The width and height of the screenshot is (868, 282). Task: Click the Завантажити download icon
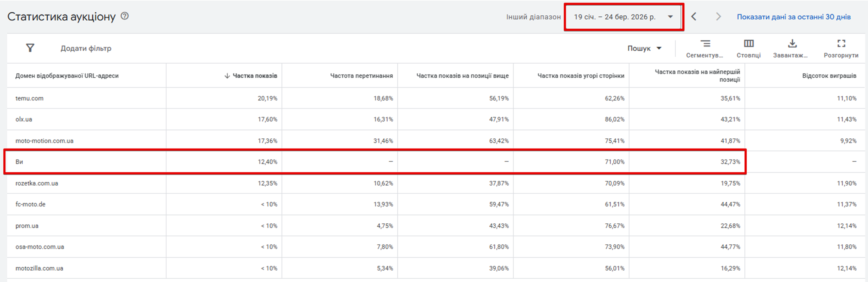(792, 48)
